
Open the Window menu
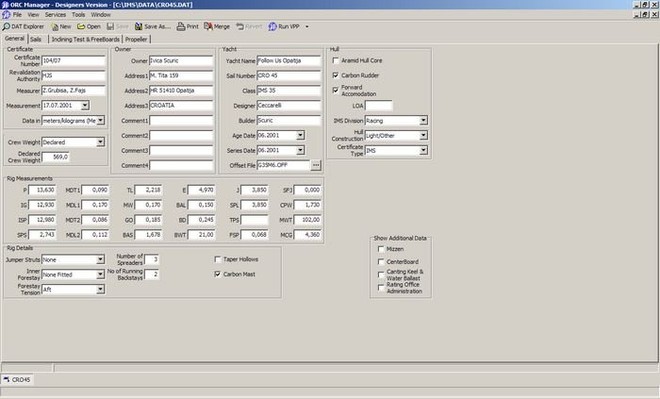101,15
